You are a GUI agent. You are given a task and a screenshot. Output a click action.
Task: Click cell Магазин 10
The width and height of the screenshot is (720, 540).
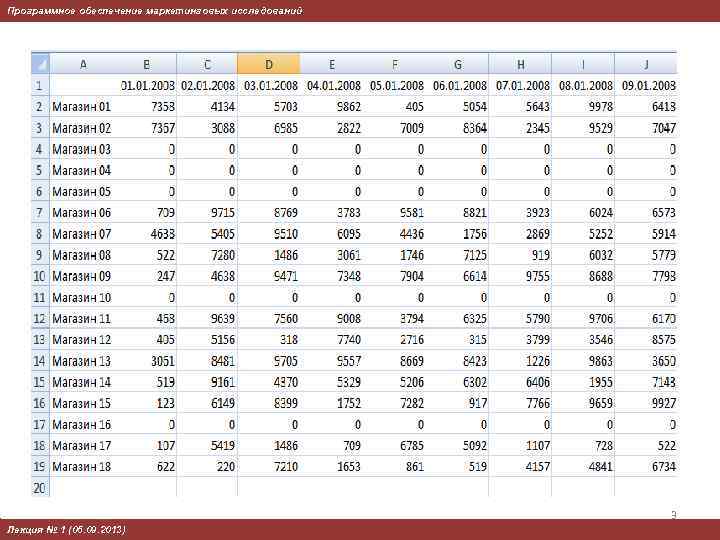click(x=82, y=298)
